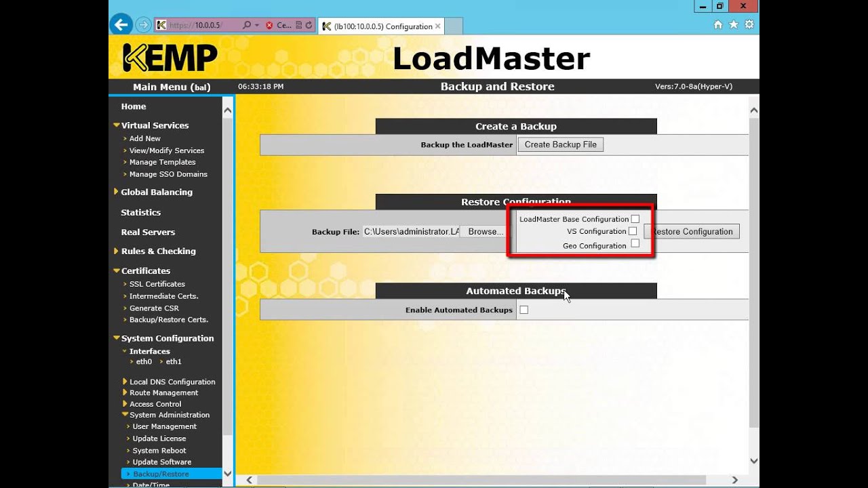
Task: Open Update License link
Action: (159, 439)
